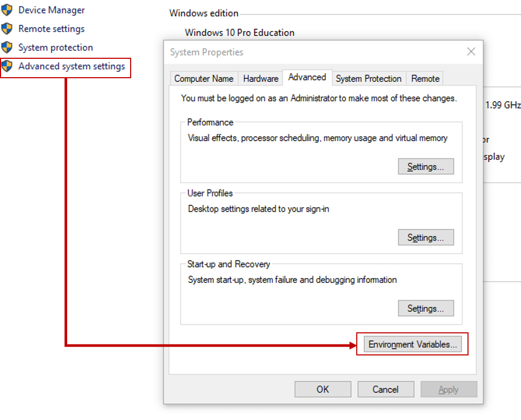
Task: Switch to the Computer Name tab
Action: [204, 78]
